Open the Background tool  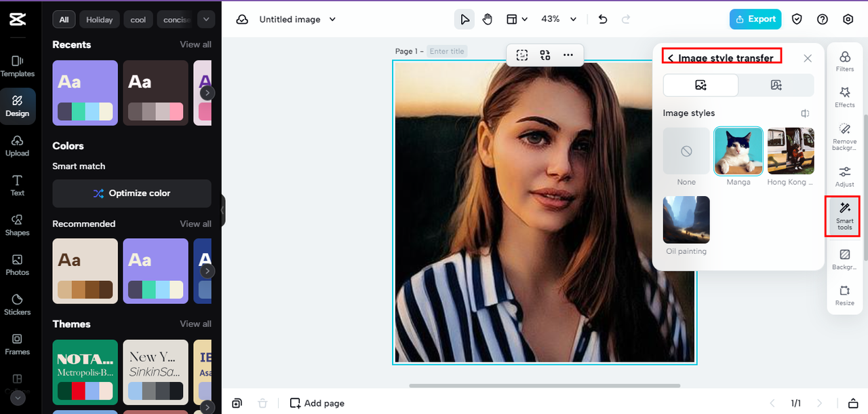tap(845, 259)
